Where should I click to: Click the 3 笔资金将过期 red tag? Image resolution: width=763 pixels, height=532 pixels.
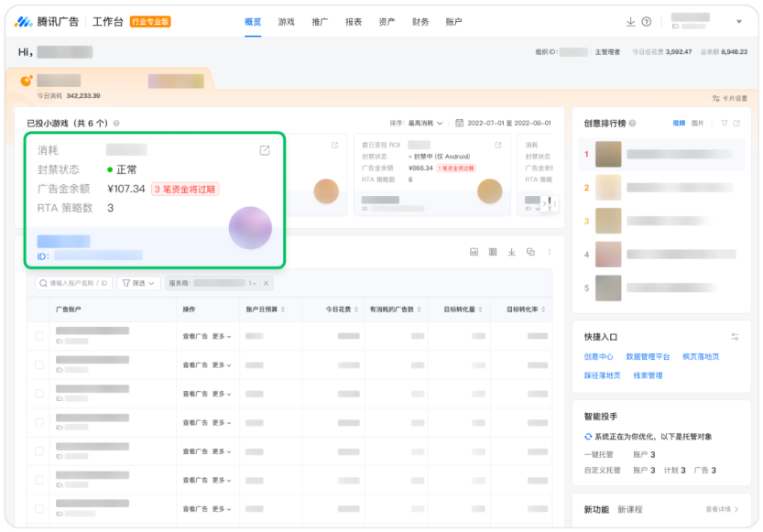point(185,190)
